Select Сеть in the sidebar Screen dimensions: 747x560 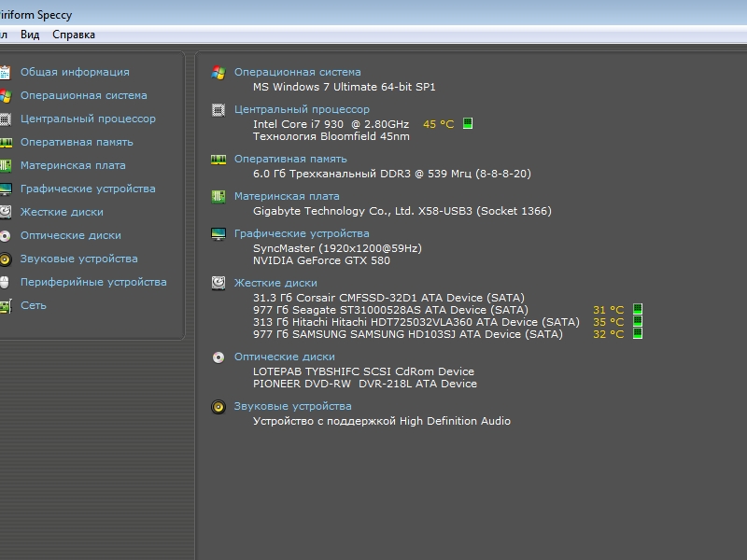pos(34,305)
